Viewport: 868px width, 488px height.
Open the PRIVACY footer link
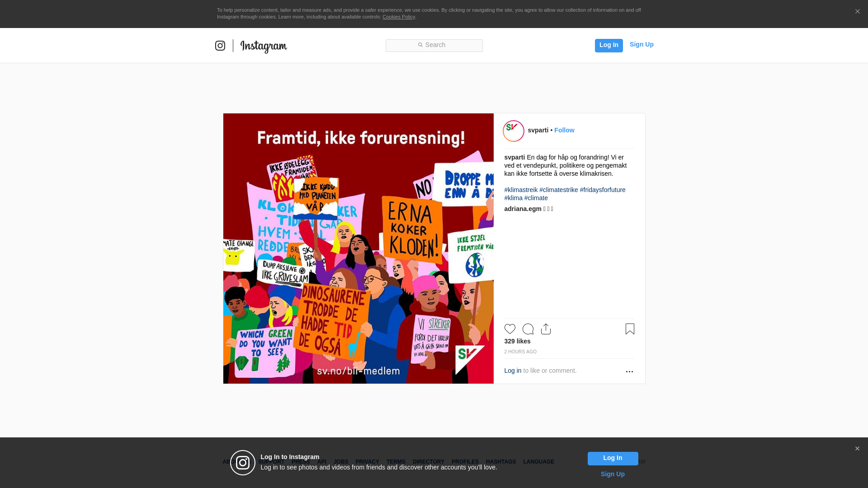click(367, 462)
